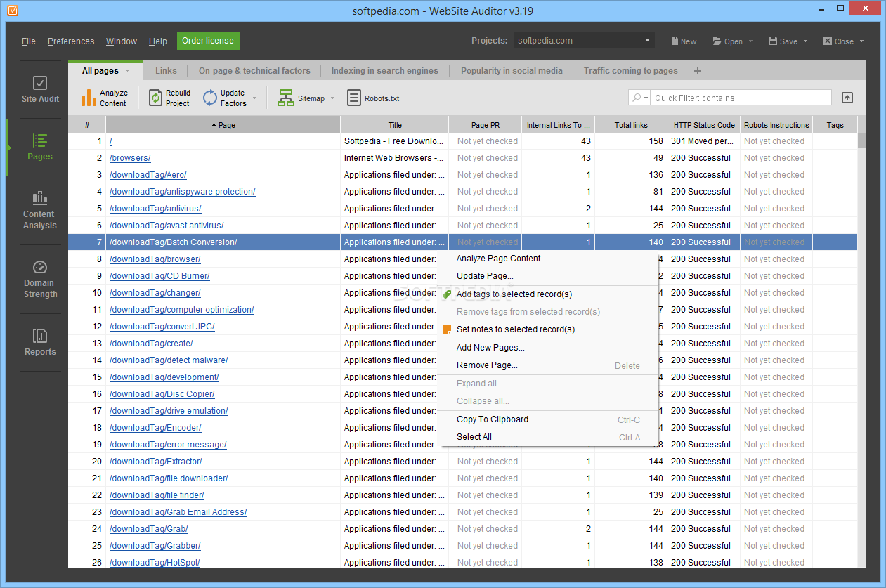The image size is (886, 588).
Task: Add a new workspace tab with plus icon
Action: (x=697, y=71)
